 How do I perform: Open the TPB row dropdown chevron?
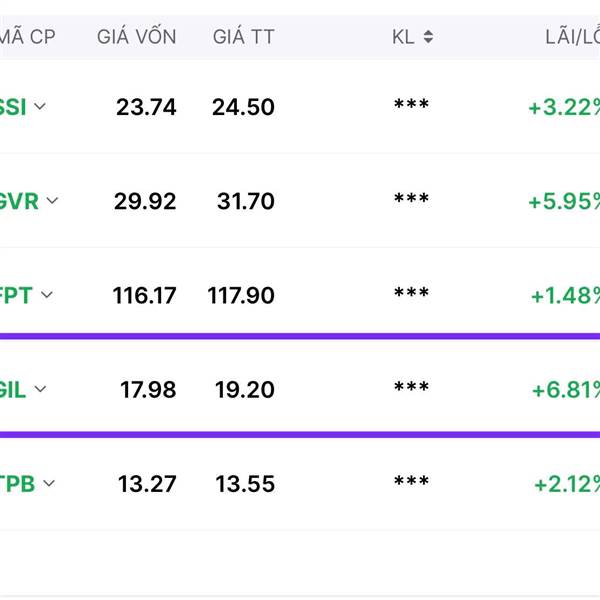pos(49,483)
